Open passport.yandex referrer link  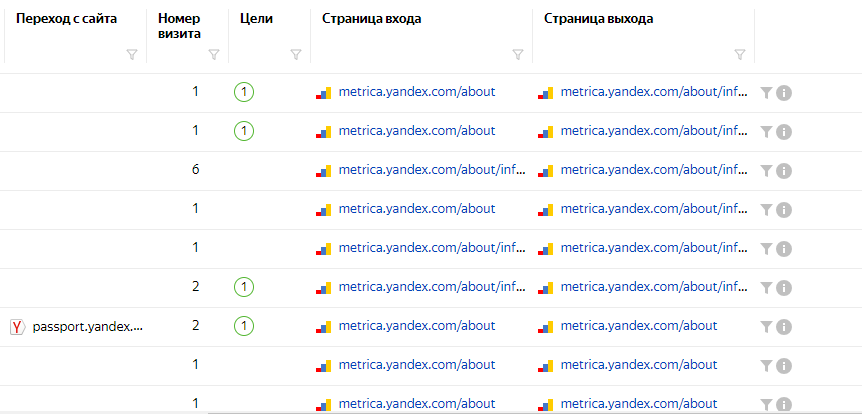click(x=88, y=327)
